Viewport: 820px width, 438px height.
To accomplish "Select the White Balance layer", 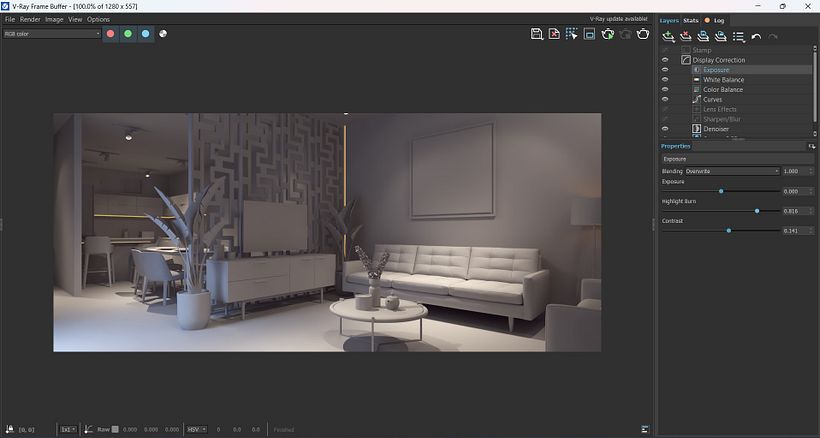I will pyautogui.click(x=723, y=79).
